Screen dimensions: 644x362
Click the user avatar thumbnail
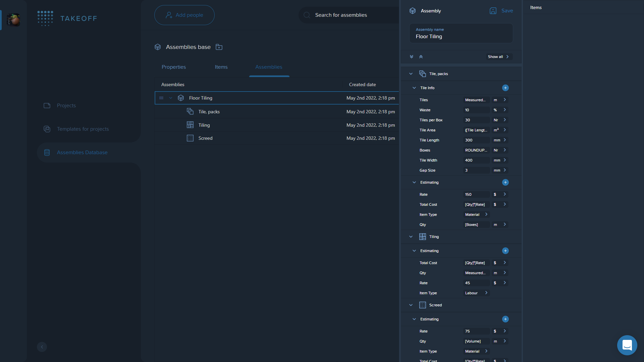[14, 19]
